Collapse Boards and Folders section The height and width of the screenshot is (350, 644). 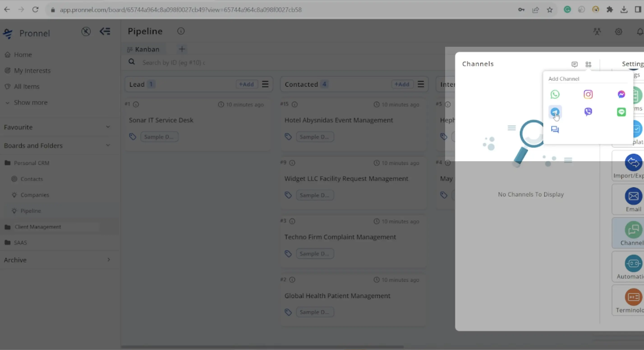coord(108,145)
